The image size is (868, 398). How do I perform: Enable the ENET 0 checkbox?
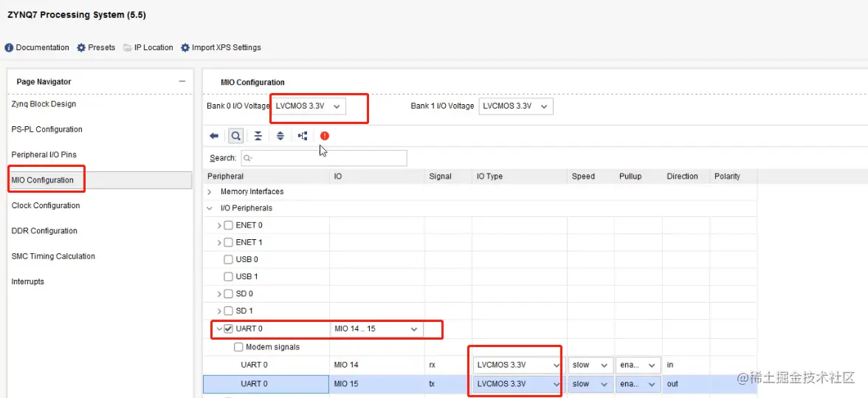click(228, 225)
